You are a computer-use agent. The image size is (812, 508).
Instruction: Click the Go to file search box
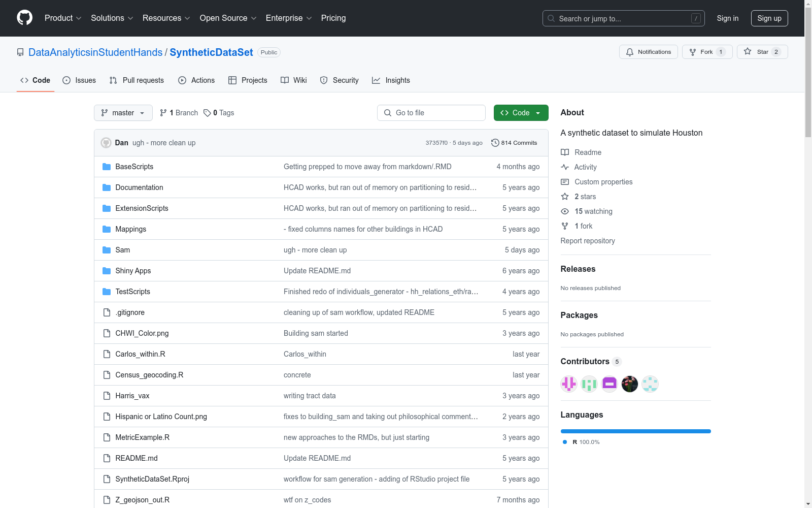coord(431,113)
